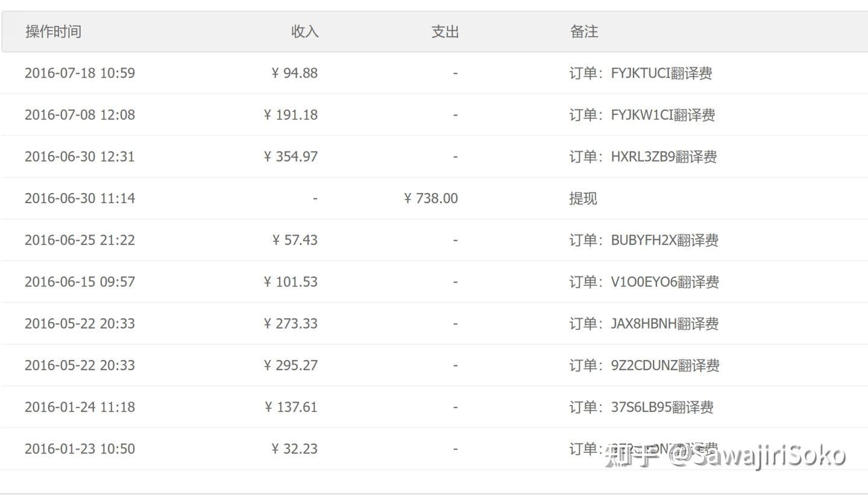Select the 2016-07-18 10:59 timestamp
Screen dimensions: 868x495
[80, 74]
